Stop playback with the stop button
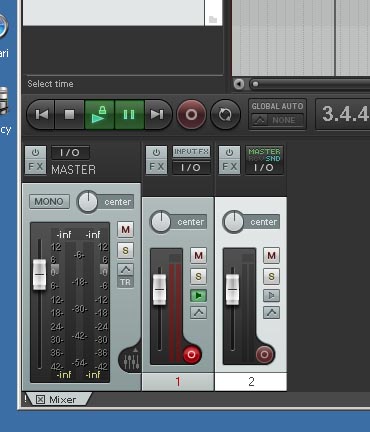Viewport: 370px width, 432px height. pos(69,115)
